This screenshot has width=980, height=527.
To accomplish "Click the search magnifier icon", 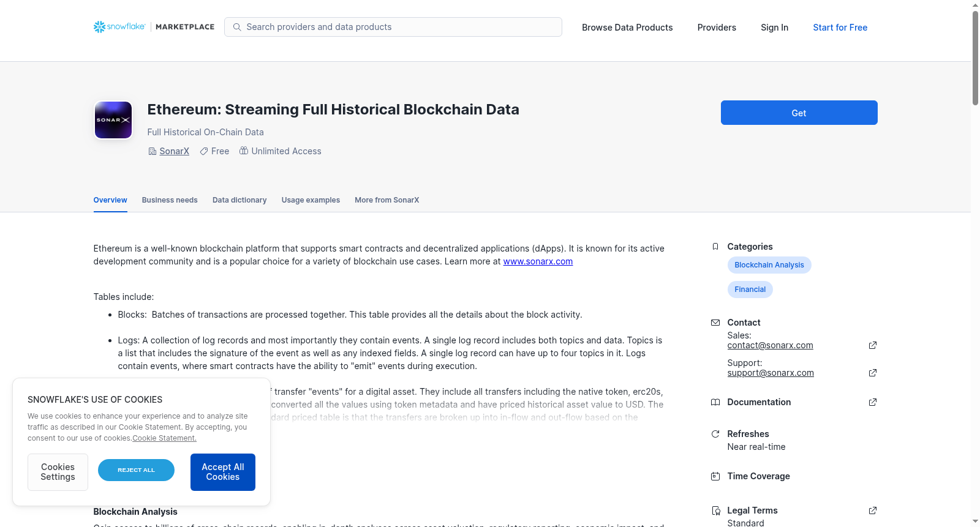I will tap(237, 27).
